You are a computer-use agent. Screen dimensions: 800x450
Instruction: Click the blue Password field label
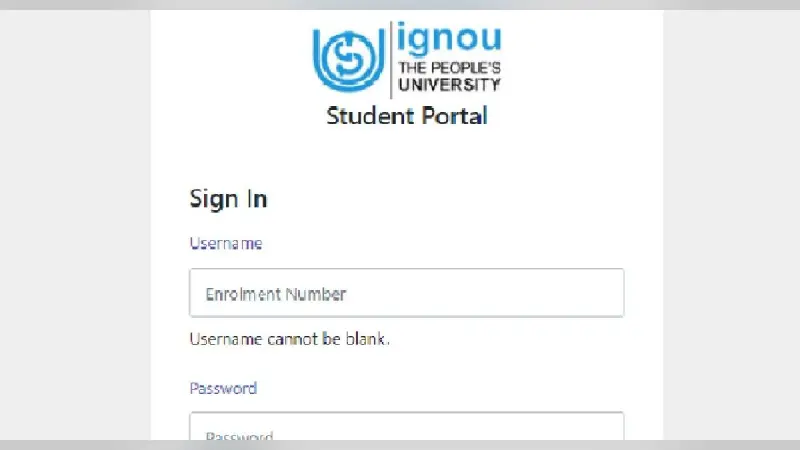coord(223,388)
